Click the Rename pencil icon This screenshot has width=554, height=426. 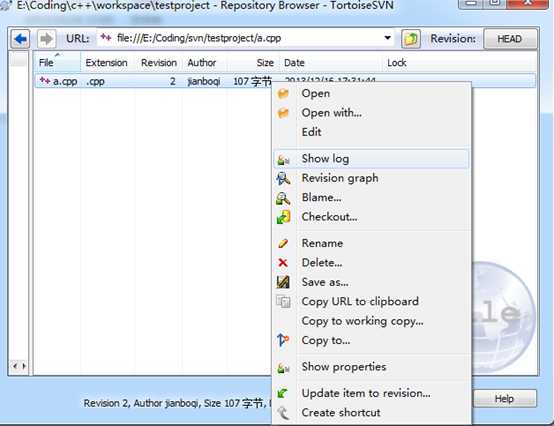pos(283,243)
